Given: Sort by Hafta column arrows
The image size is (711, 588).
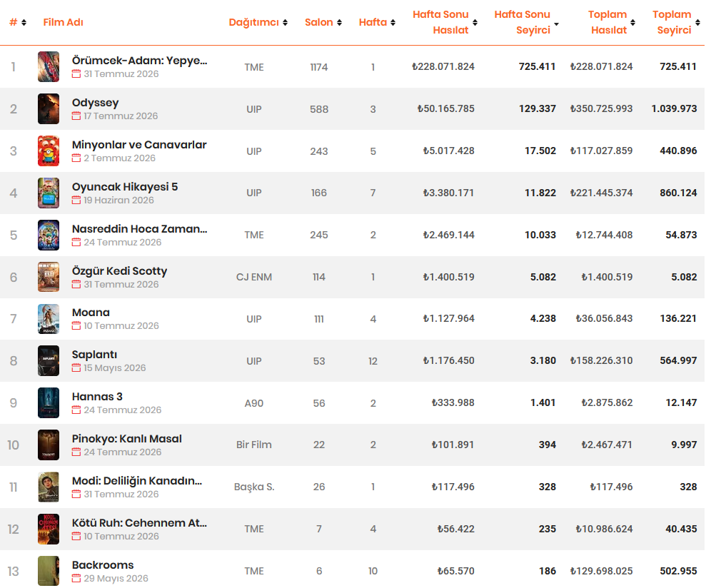Looking at the screenshot, I should click(x=393, y=22).
